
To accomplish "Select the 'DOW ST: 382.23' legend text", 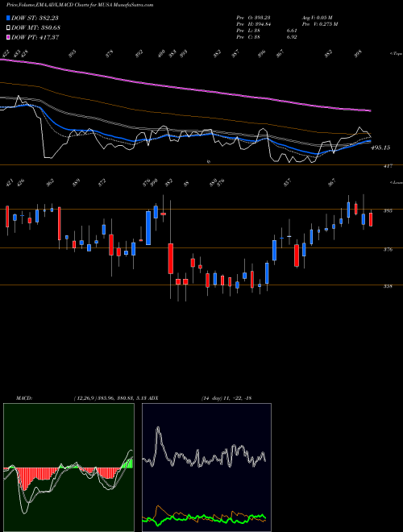I will click(35, 18).
